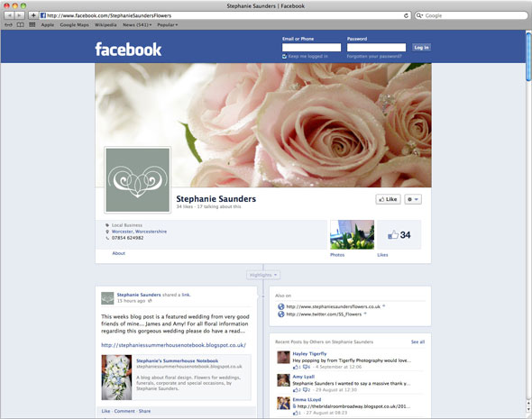Click thumbs-up icon under Hayley Tigerfly's post

click(x=296, y=367)
